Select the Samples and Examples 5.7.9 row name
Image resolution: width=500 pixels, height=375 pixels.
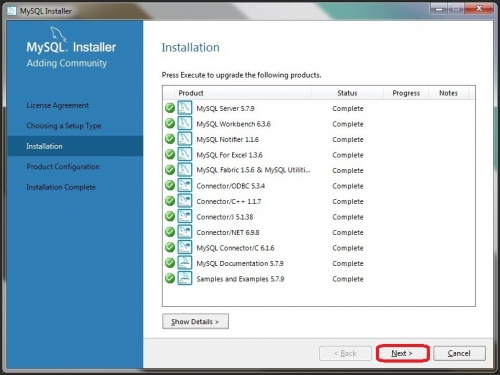[x=240, y=279]
